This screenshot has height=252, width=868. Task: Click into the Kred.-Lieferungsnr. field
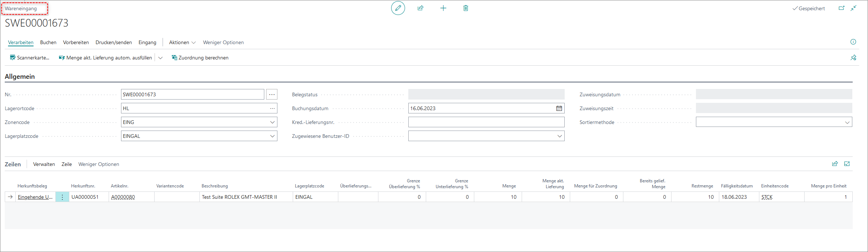coord(486,122)
